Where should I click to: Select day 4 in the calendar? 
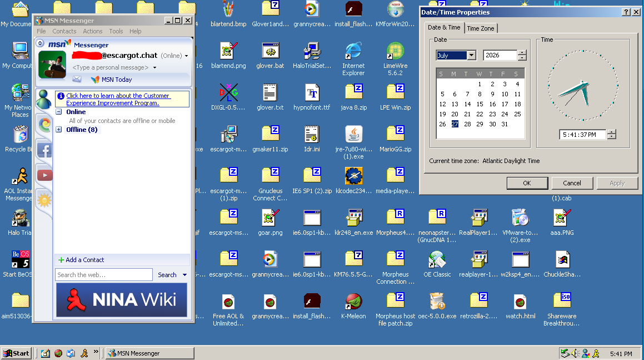[x=517, y=84]
